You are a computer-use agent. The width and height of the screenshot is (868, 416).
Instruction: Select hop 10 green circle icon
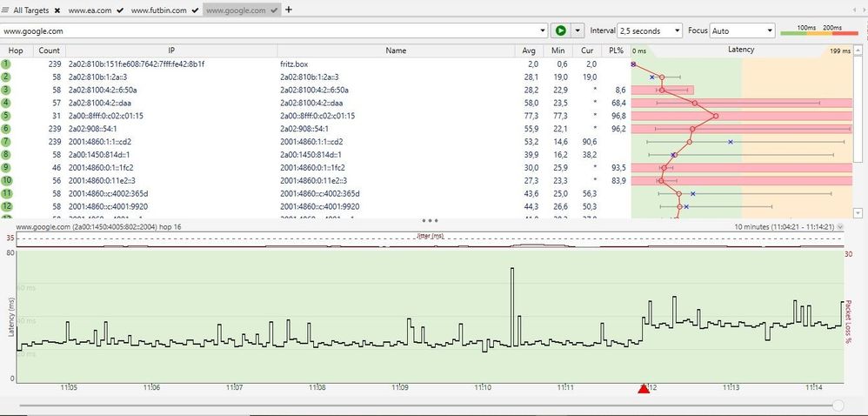[6, 180]
